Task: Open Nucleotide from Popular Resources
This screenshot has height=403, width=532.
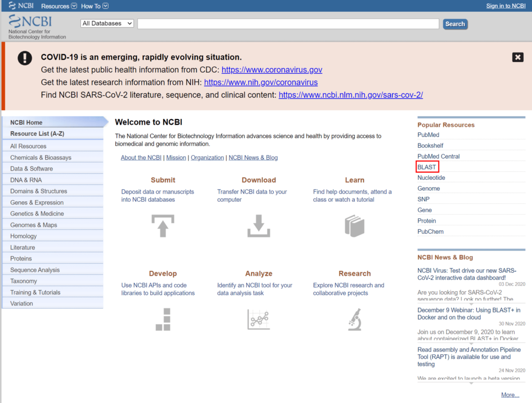Action: tap(431, 177)
